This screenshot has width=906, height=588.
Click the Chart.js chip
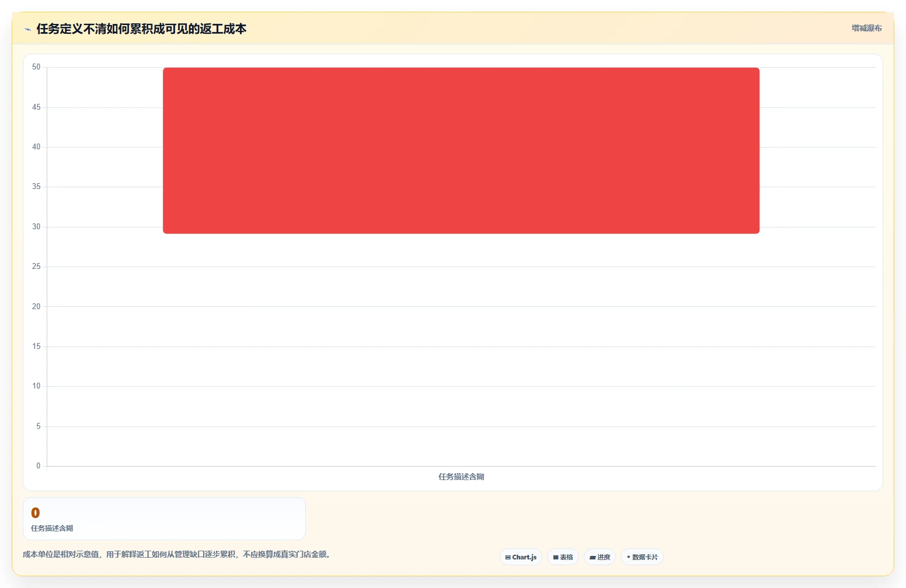point(521,557)
